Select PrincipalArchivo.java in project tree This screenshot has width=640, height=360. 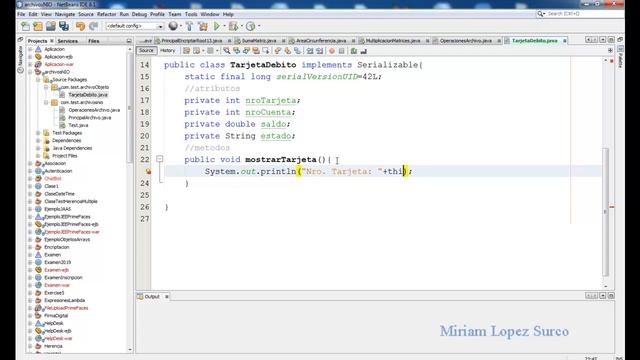(x=89, y=118)
